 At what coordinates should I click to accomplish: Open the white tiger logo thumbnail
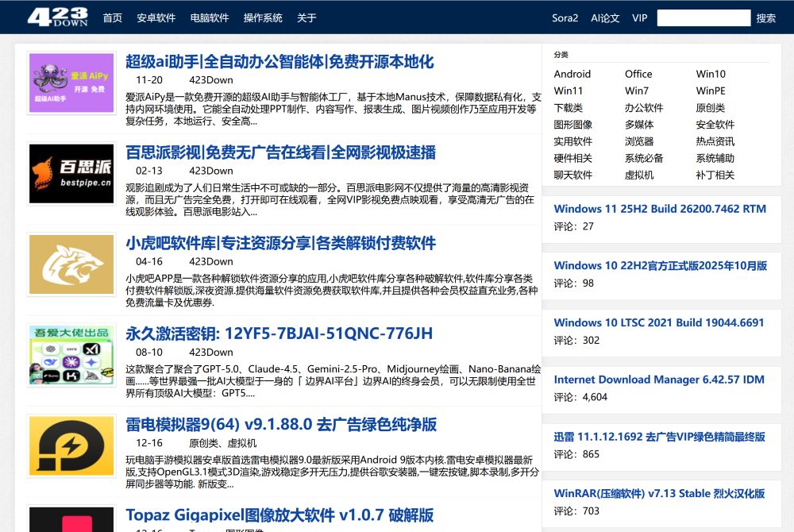click(71, 264)
